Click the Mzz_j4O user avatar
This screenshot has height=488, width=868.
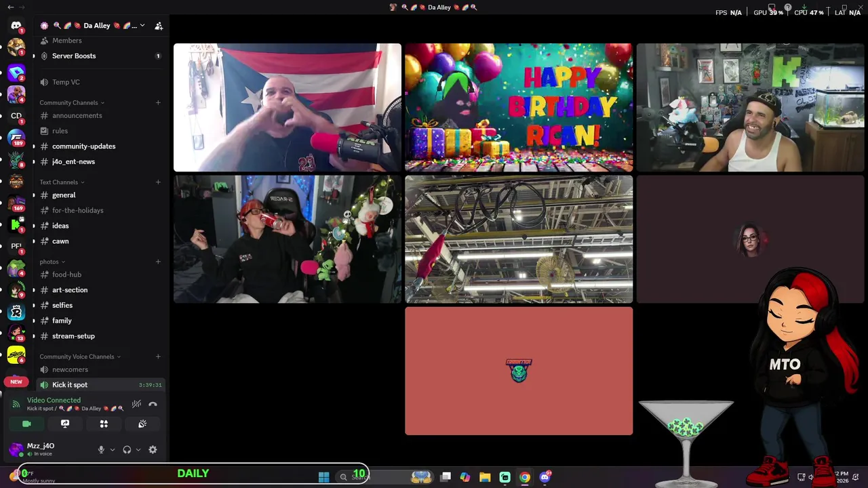16,449
